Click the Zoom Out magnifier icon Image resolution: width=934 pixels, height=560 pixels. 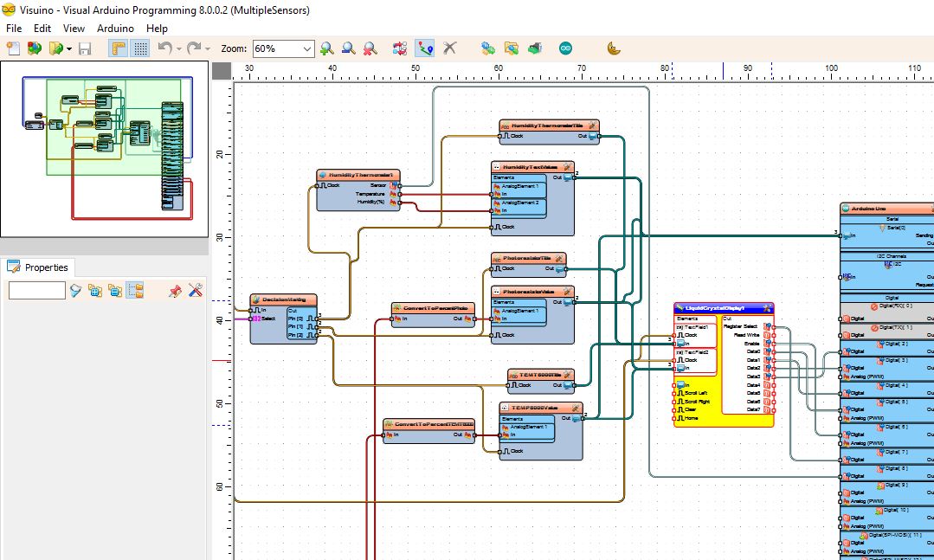348,49
